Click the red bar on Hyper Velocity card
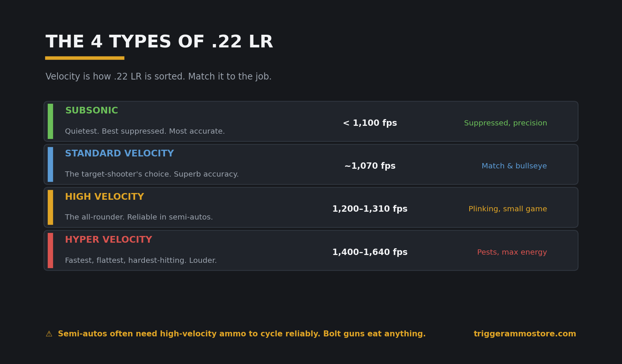The width and height of the screenshot is (622, 364). tap(50, 251)
